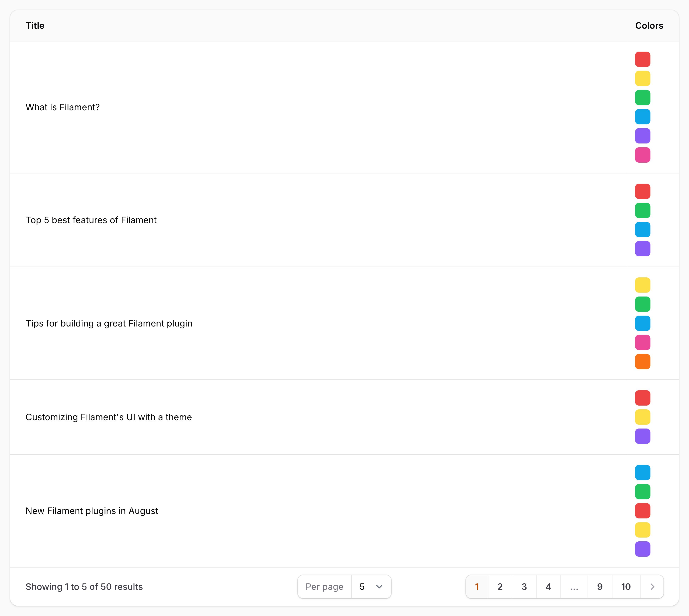Click 'New Filament plugins in August' title
689x616 pixels.
(x=92, y=511)
